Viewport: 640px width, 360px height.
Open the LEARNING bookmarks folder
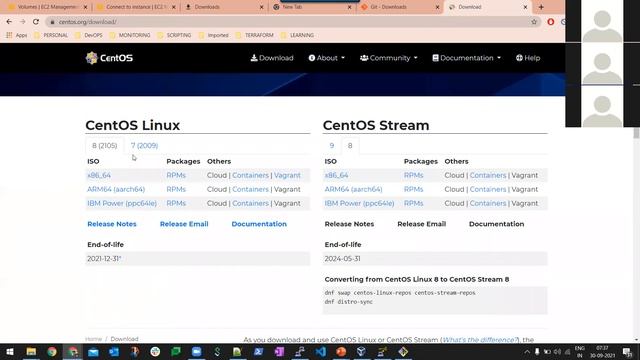[298, 35]
